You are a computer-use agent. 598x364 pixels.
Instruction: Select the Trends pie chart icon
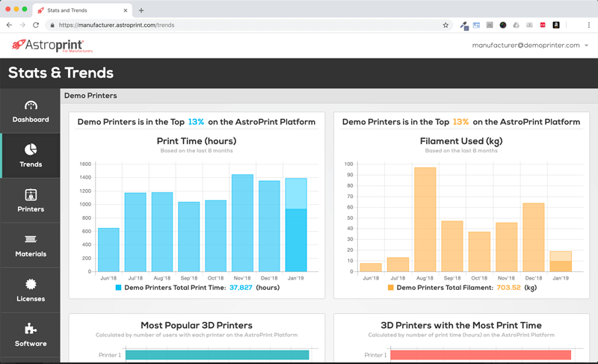[31, 149]
